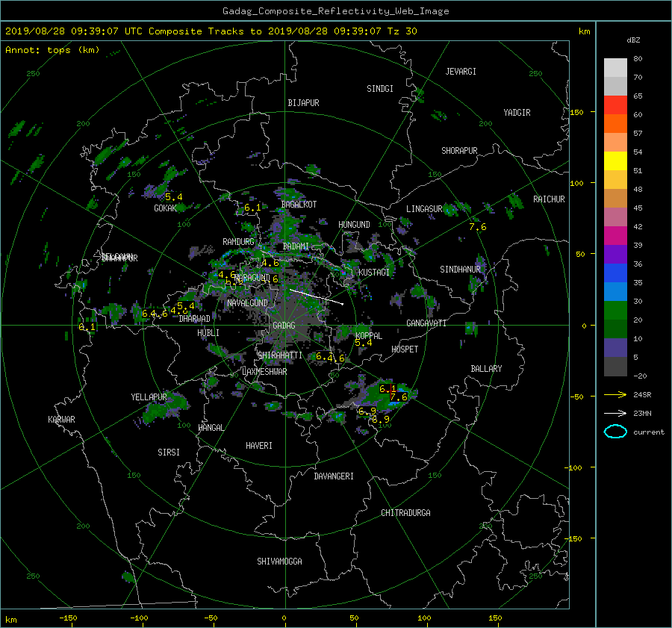
Task: Click the white storm track line
Action: [317, 297]
